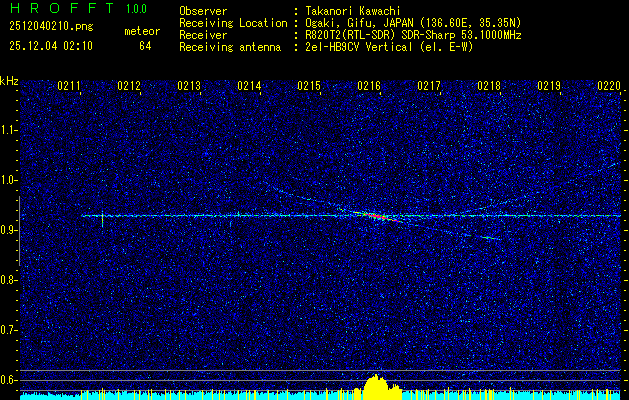Click the kHz axis unit label
Image resolution: width=629 pixels, height=400 pixels.
tap(9, 81)
